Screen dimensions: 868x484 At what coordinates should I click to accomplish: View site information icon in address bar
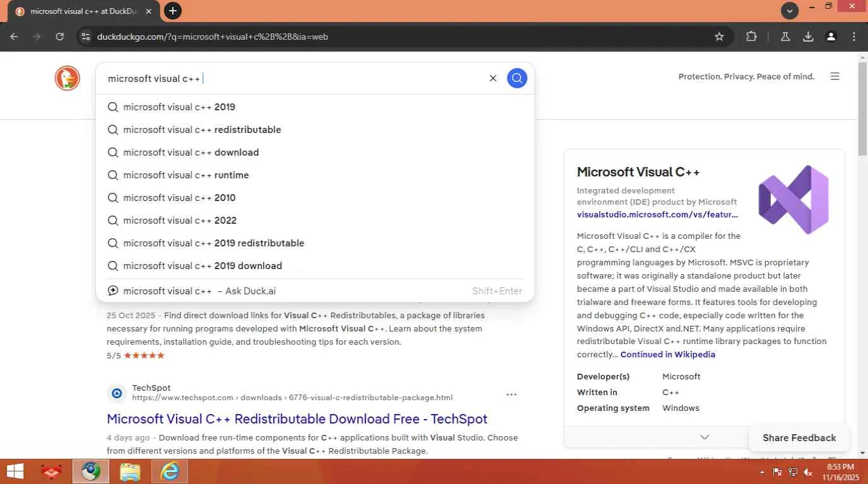point(86,37)
